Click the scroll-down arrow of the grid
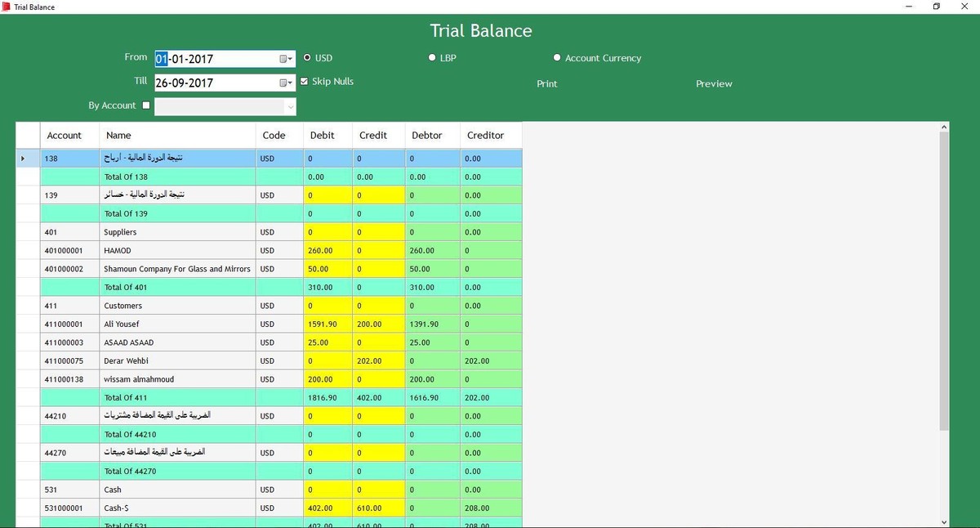 tap(944, 521)
